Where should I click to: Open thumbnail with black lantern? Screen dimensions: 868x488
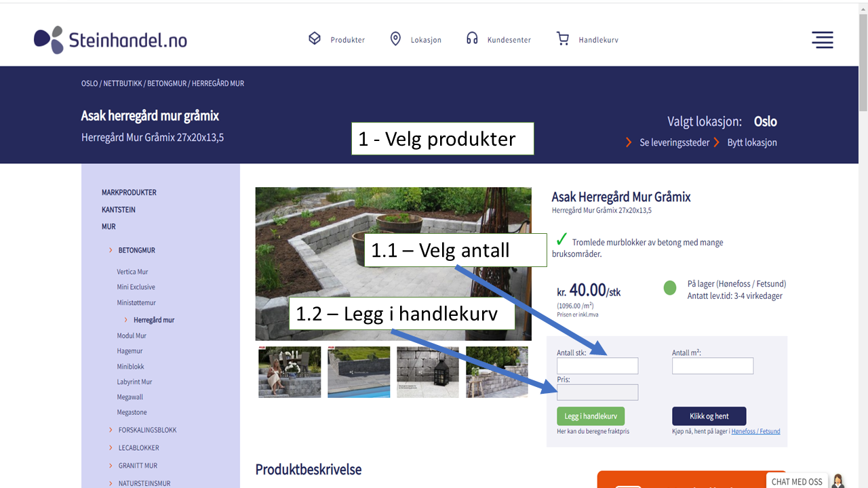pyautogui.click(x=428, y=372)
